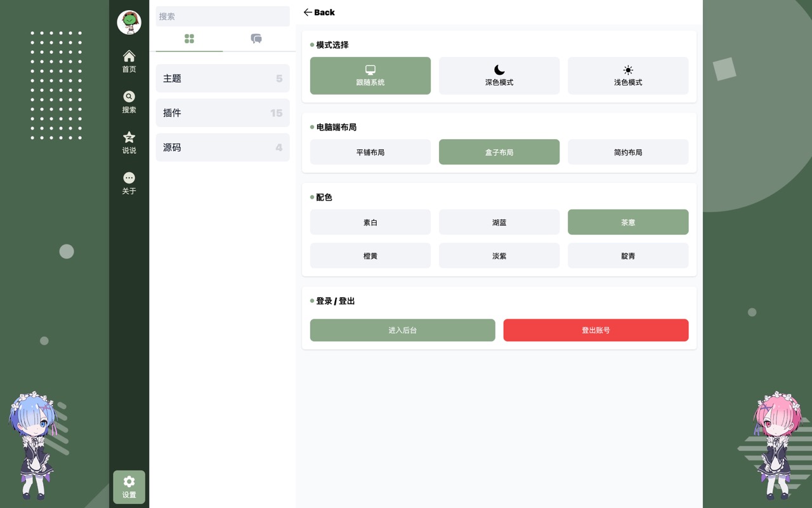The height and width of the screenshot is (508, 812).
Task: Go Back using the arrow link
Action: tap(319, 12)
